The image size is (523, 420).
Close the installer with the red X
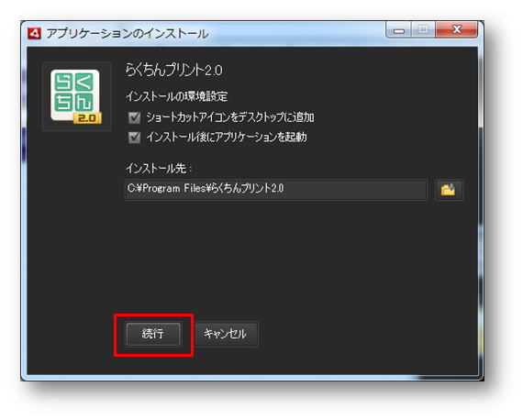(x=457, y=30)
